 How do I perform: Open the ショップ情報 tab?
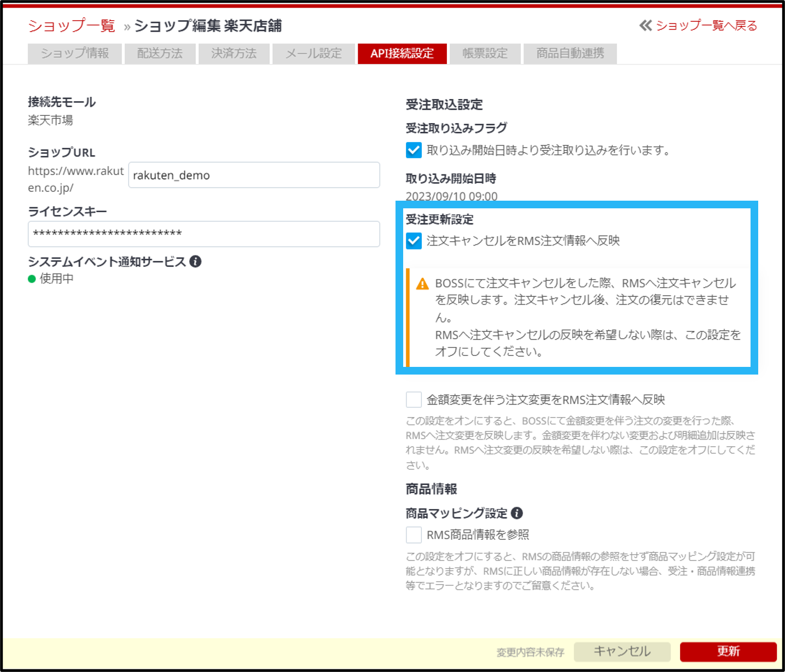[75, 54]
